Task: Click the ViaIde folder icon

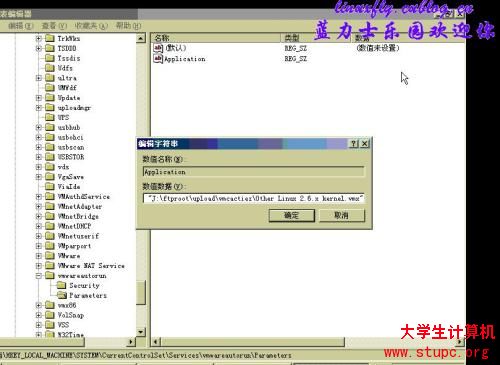Action: (50, 186)
